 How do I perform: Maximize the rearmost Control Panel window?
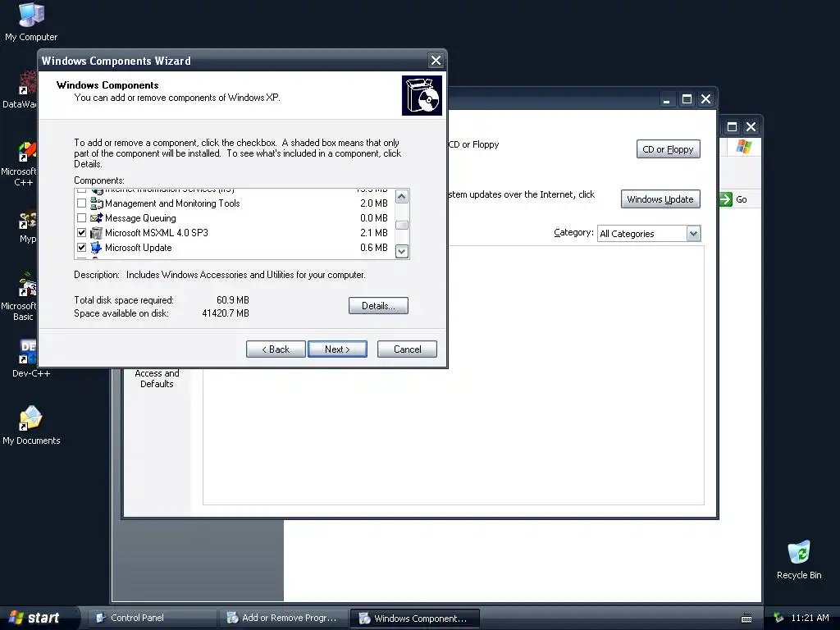coord(732,127)
